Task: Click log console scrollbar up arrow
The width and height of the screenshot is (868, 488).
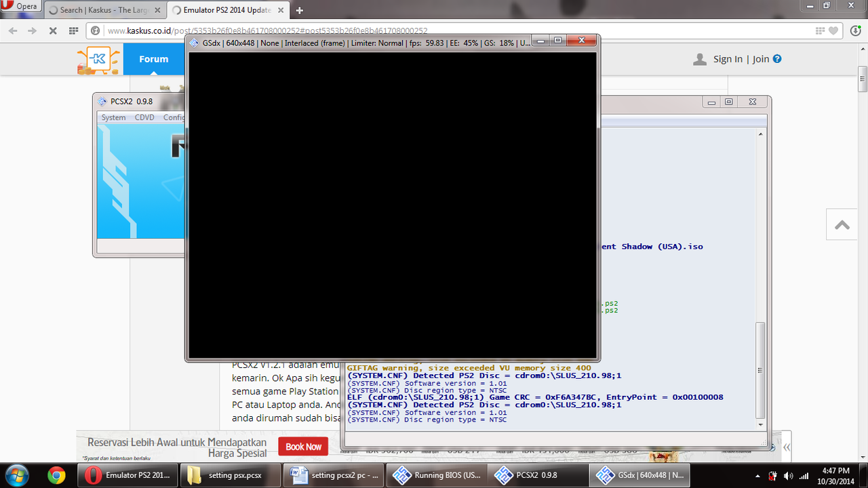Action: pyautogui.click(x=760, y=134)
